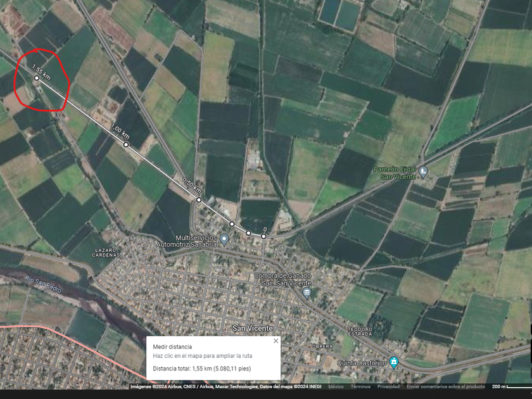Image resolution: width=532 pixels, height=399 pixels.
Task: Open the Términos link
Action: point(360,386)
